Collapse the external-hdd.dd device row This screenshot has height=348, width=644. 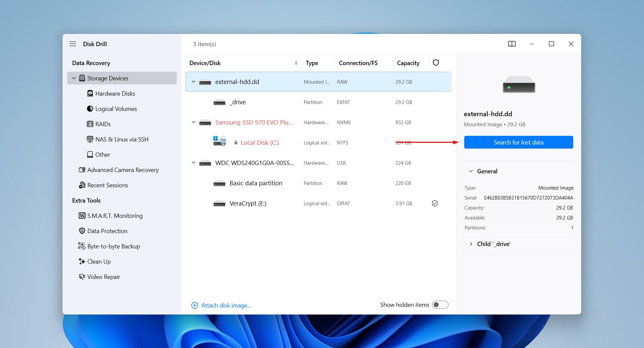[193, 82]
